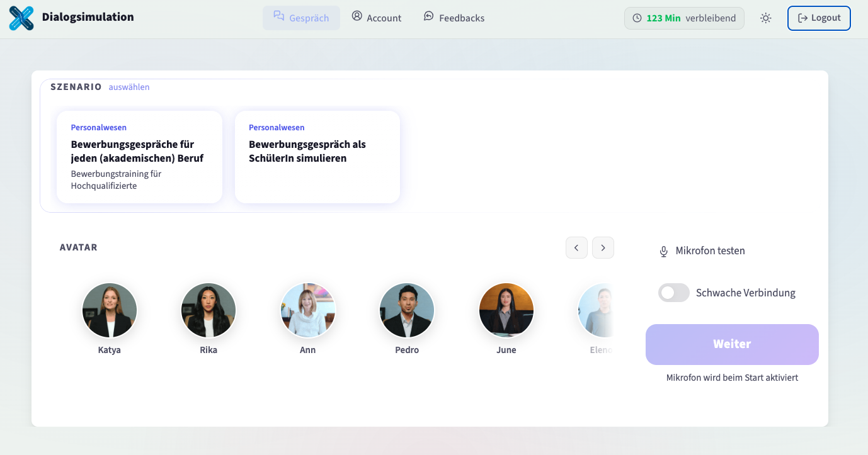Select the Katya avatar

click(x=110, y=310)
